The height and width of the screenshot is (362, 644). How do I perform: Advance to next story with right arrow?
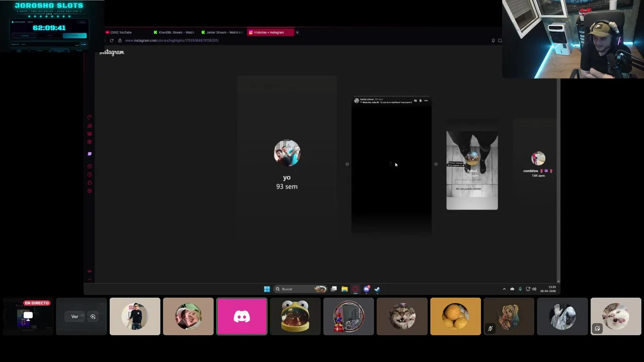pos(436,164)
